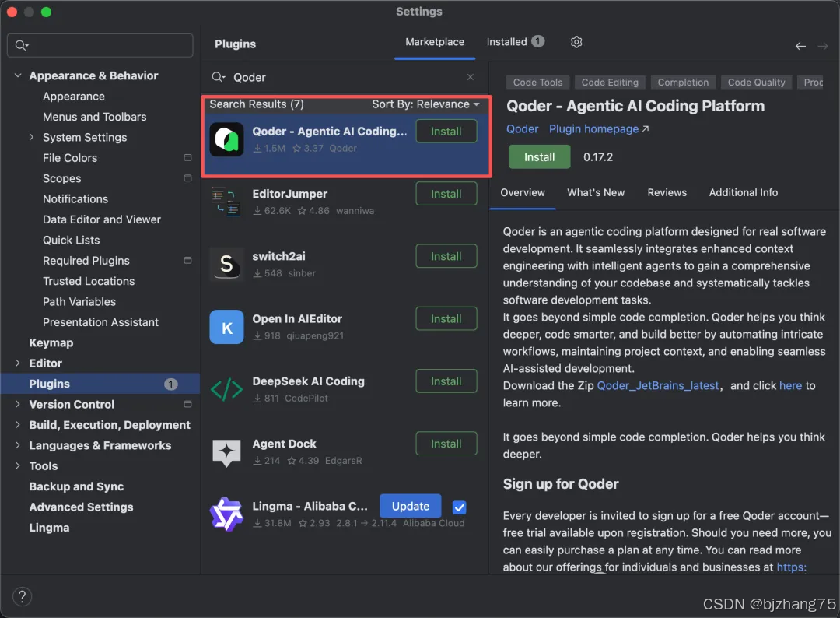Click the Code Editing tag
The height and width of the screenshot is (618, 840).
[x=610, y=82]
